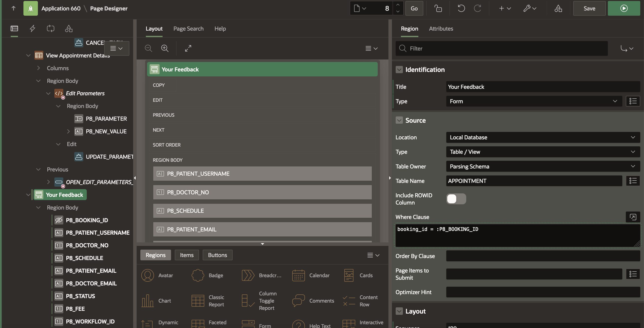Switch to the Attributes tab
Image resolution: width=644 pixels, height=328 pixels.
click(x=441, y=28)
